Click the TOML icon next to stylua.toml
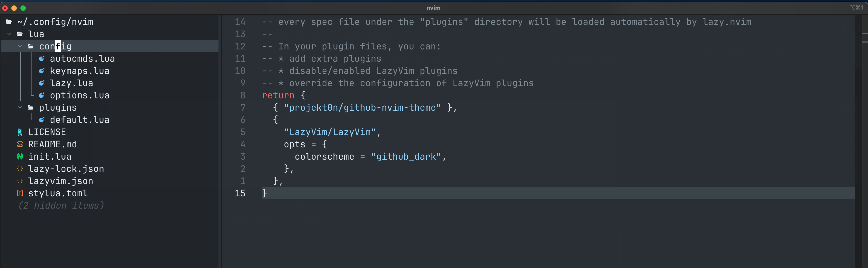The width and height of the screenshot is (868, 268). [x=20, y=193]
